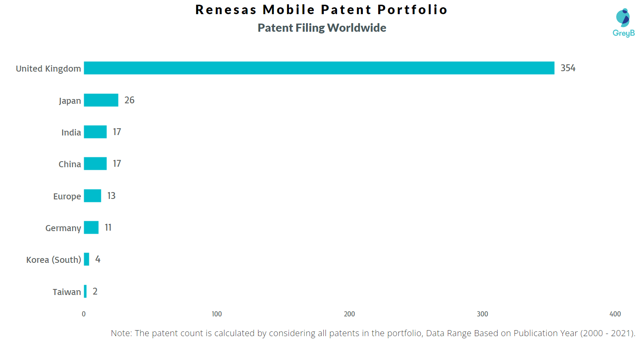
Task: Click the 354 value label
Action: coord(568,68)
